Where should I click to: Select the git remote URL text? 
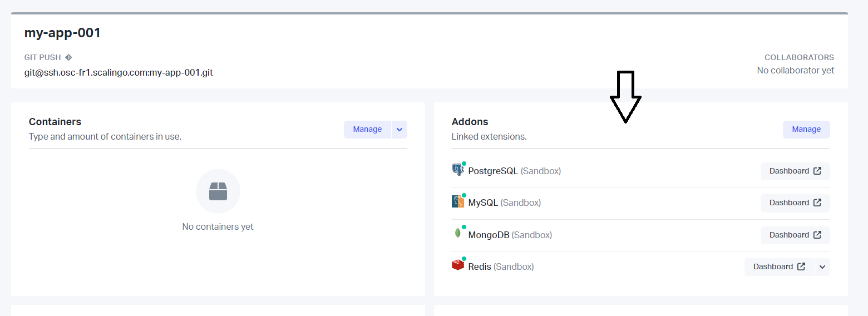119,72
